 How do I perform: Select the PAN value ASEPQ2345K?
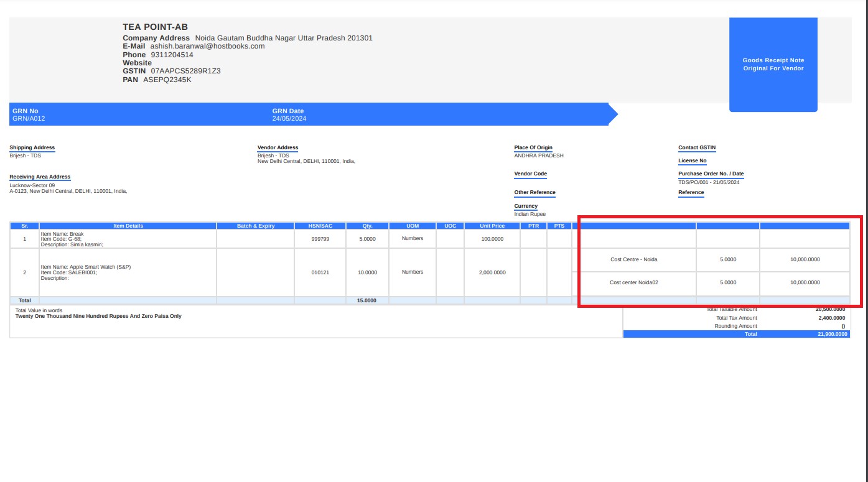(x=167, y=80)
